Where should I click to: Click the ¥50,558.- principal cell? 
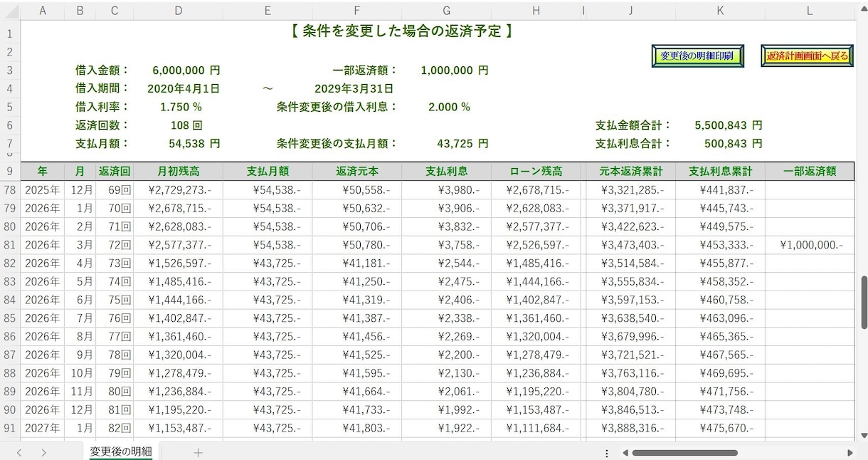(x=357, y=190)
